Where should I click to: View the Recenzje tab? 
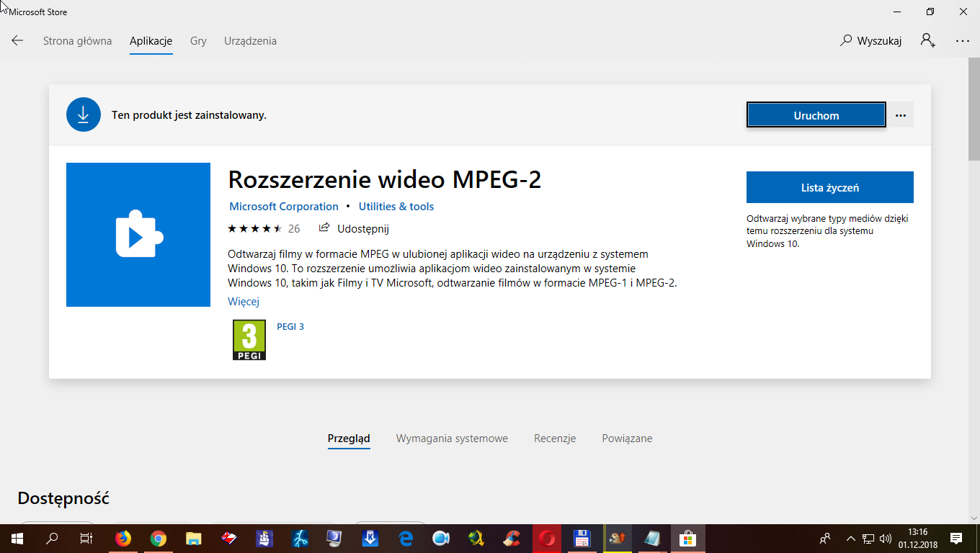click(555, 439)
